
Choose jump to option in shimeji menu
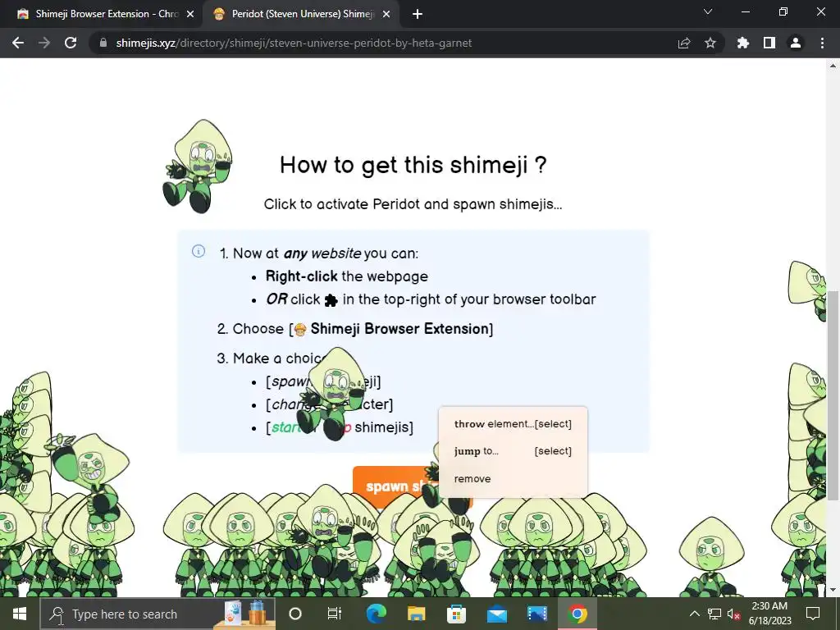[x=513, y=451]
